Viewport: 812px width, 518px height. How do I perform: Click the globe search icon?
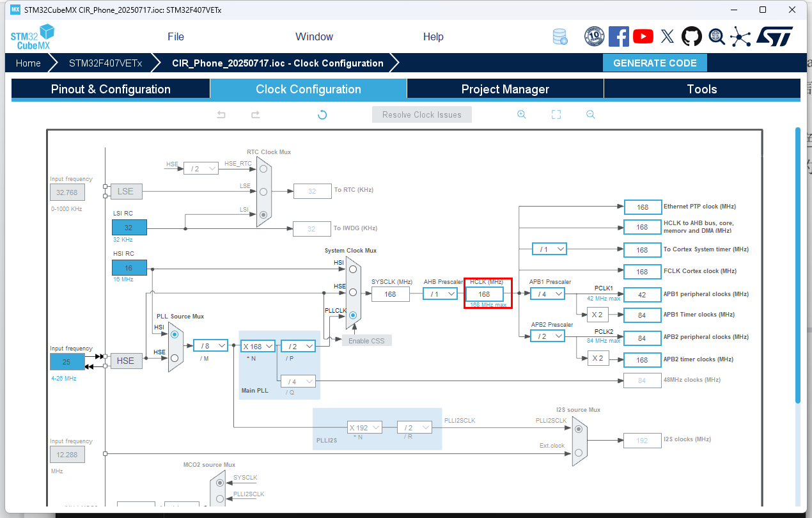point(717,36)
